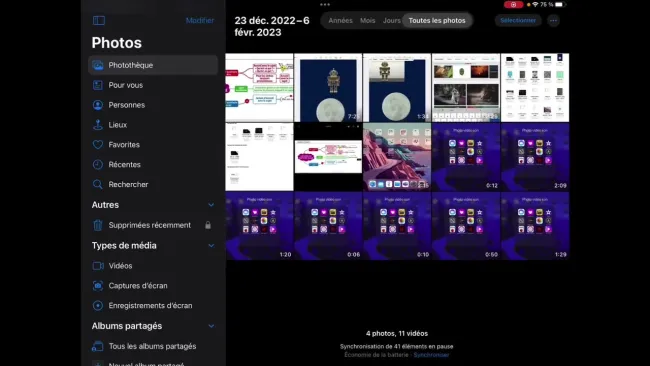This screenshot has width=650, height=366.
Task: Tap the red screen recording indicator
Action: point(513,5)
